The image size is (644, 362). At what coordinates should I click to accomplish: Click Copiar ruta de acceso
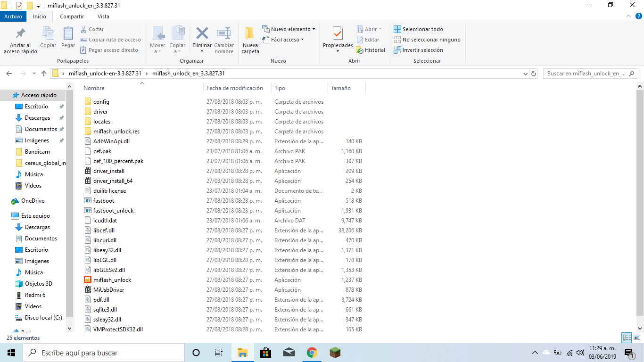coord(110,40)
